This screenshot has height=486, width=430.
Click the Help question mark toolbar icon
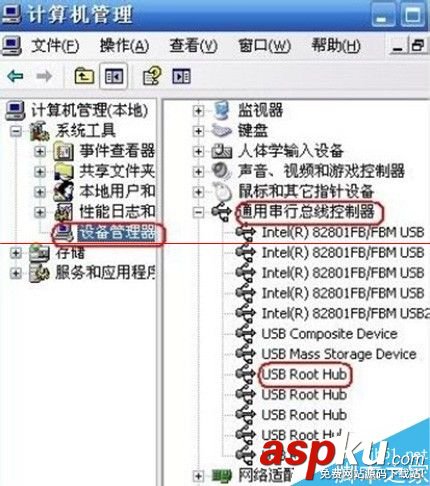[x=152, y=75]
